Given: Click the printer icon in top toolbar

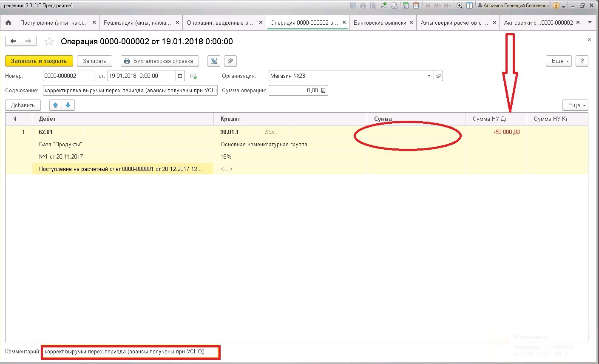Looking at the screenshot, I should coord(363,6).
